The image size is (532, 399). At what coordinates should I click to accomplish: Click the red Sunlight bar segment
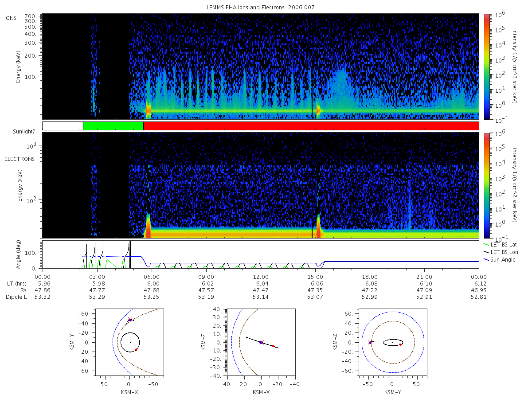click(311, 126)
